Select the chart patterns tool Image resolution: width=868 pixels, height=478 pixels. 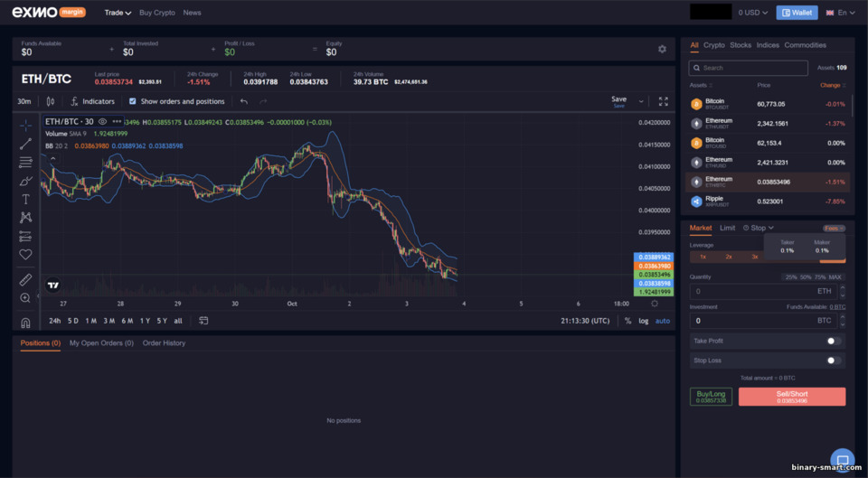click(x=25, y=218)
